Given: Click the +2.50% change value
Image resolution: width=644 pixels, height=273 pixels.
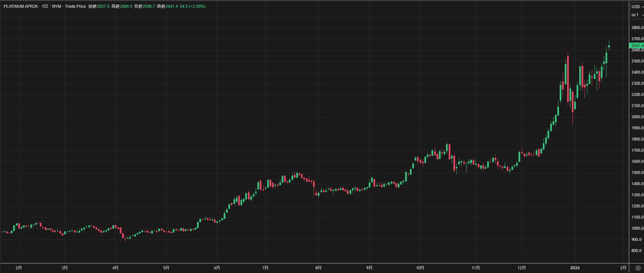Looking at the screenshot, I should pyautogui.click(x=197, y=6).
